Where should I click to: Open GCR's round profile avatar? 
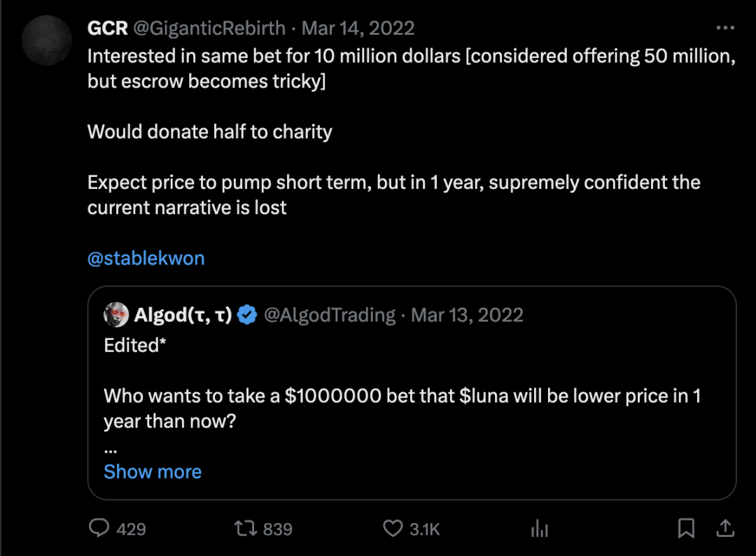[x=47, y=41]
